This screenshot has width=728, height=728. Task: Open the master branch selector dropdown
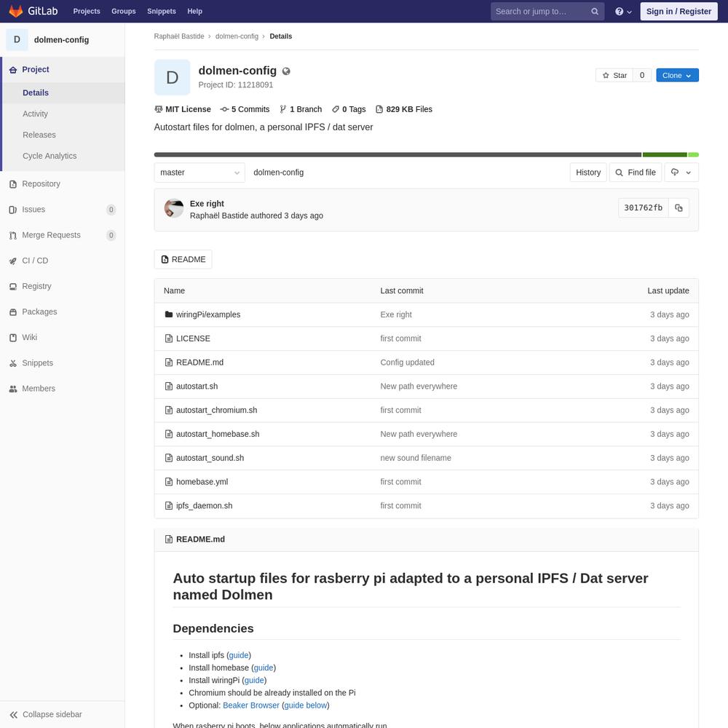click(x=199, y=173)
